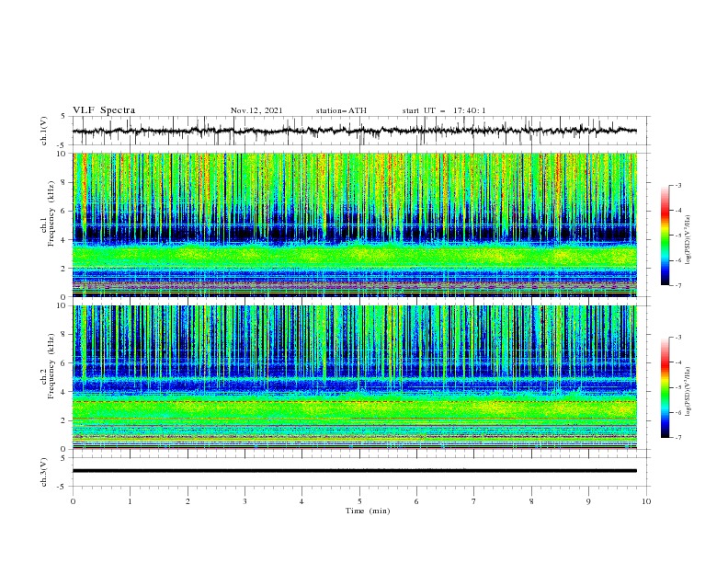728x563 pixels.
Task: Click the "-3" label on ch.1 color bar
Action: click(677, 185)
